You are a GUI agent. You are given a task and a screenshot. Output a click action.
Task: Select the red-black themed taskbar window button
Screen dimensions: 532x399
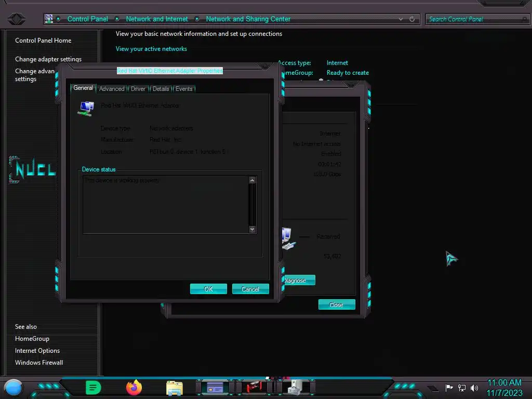click(x=254, y=387)
